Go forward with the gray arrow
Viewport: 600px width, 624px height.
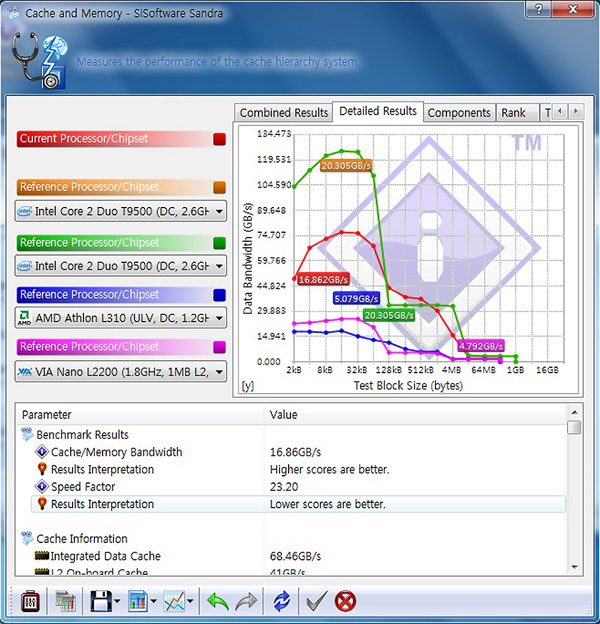pos(246,601)
